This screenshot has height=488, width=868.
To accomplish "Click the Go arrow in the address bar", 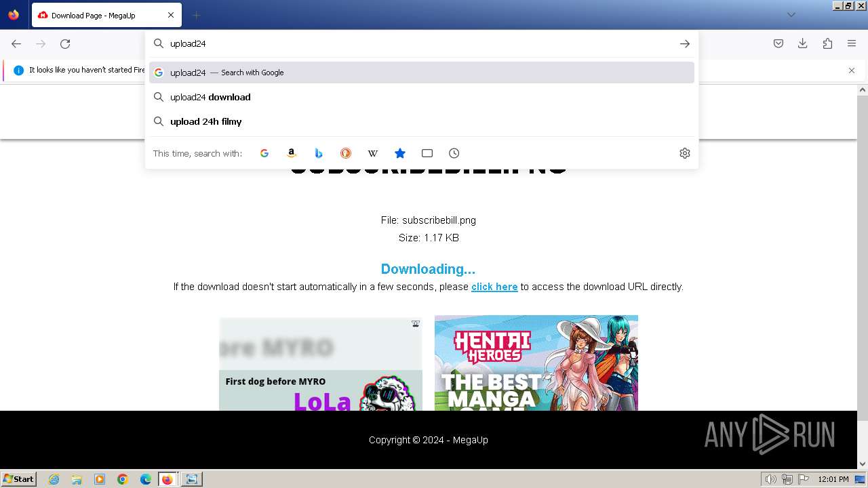I will (685, 43).
